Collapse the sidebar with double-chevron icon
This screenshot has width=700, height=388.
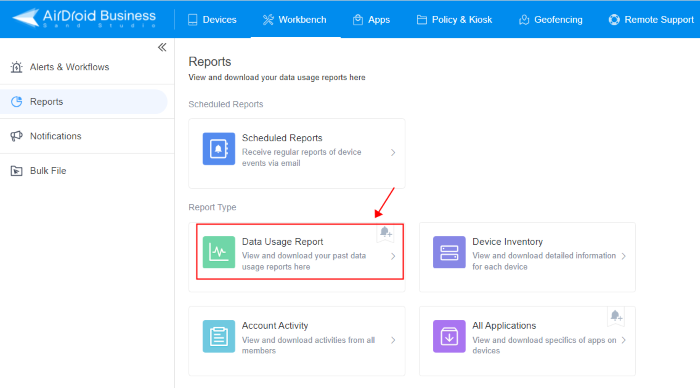tap(162, 47)
